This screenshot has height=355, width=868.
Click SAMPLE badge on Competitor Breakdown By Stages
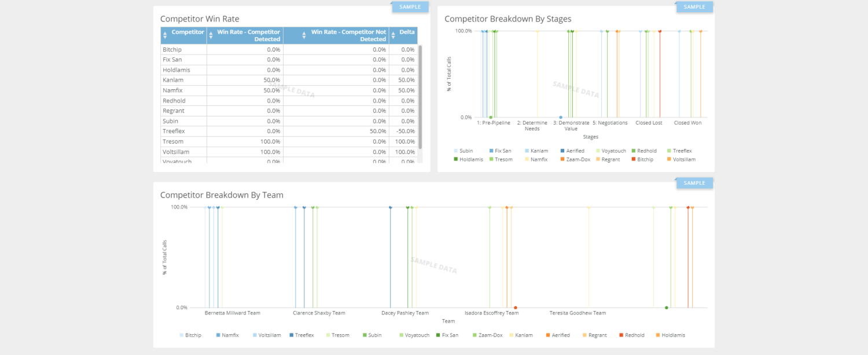pyautogui.click(x=694, y=7)
